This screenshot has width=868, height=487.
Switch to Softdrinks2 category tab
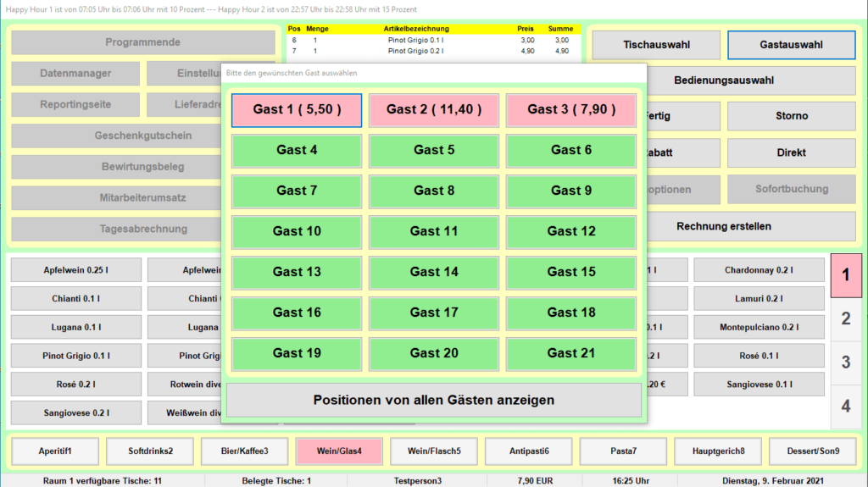click(x=150, y=451)
